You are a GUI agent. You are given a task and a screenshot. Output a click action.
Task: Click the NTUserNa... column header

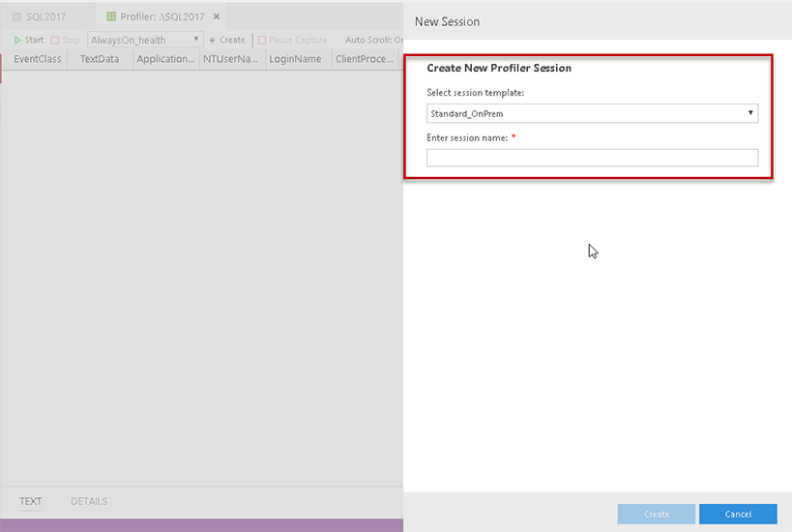click(x=230, y=59)
